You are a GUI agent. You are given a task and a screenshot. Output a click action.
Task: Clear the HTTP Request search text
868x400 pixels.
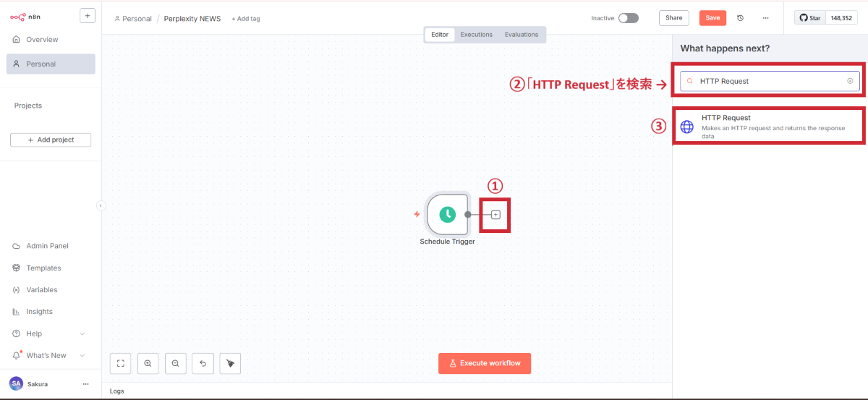click(x=850, y=81)
